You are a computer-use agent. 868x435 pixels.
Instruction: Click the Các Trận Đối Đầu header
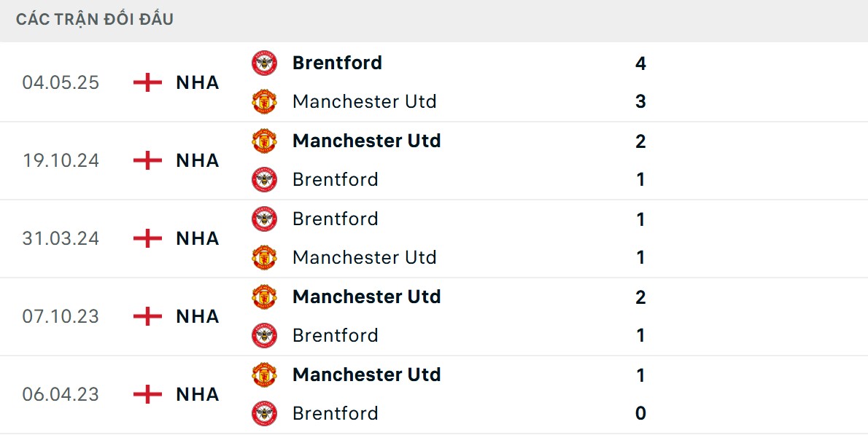95,20
